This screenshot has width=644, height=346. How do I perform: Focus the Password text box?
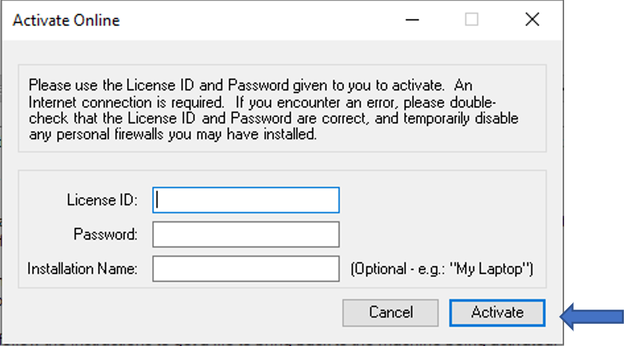pos(246,235)
